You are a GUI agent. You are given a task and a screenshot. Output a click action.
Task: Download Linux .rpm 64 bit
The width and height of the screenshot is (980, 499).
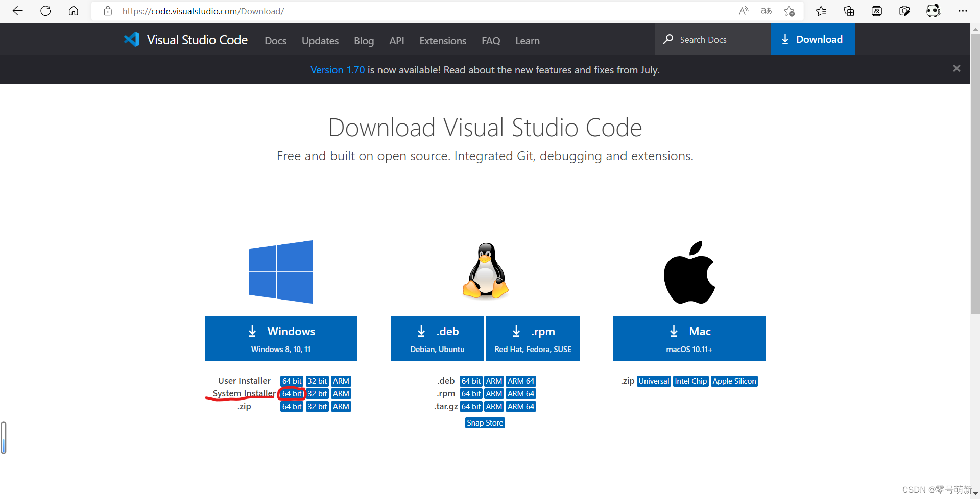point(471,394)
